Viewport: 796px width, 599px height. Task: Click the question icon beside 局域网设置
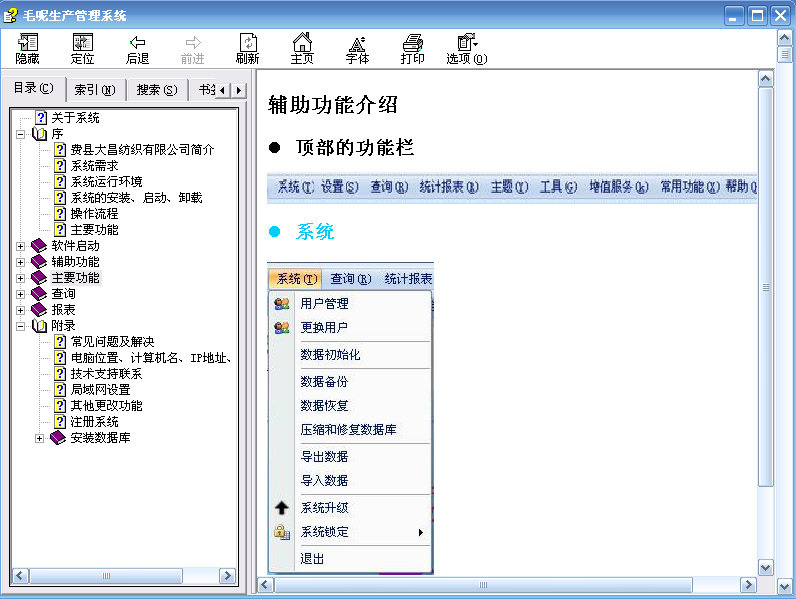tap(60, 389)
